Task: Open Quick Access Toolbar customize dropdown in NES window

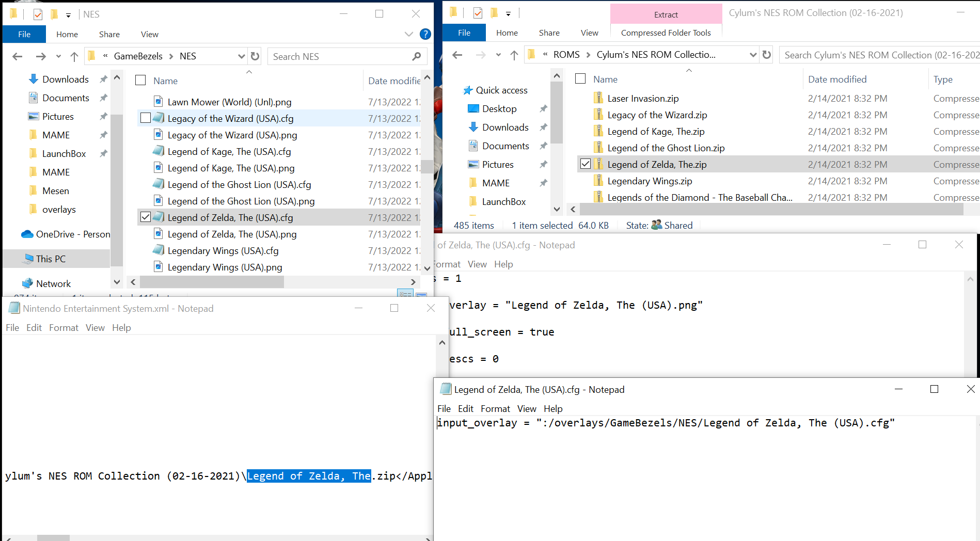Action: [x=68, y=15]
